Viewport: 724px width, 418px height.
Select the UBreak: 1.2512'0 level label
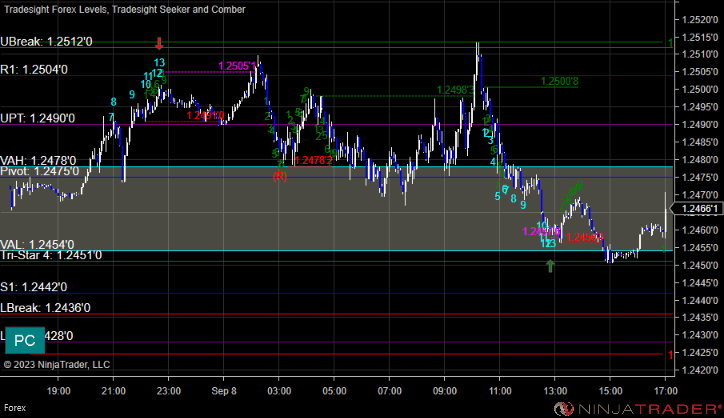[x=46, y=42]
